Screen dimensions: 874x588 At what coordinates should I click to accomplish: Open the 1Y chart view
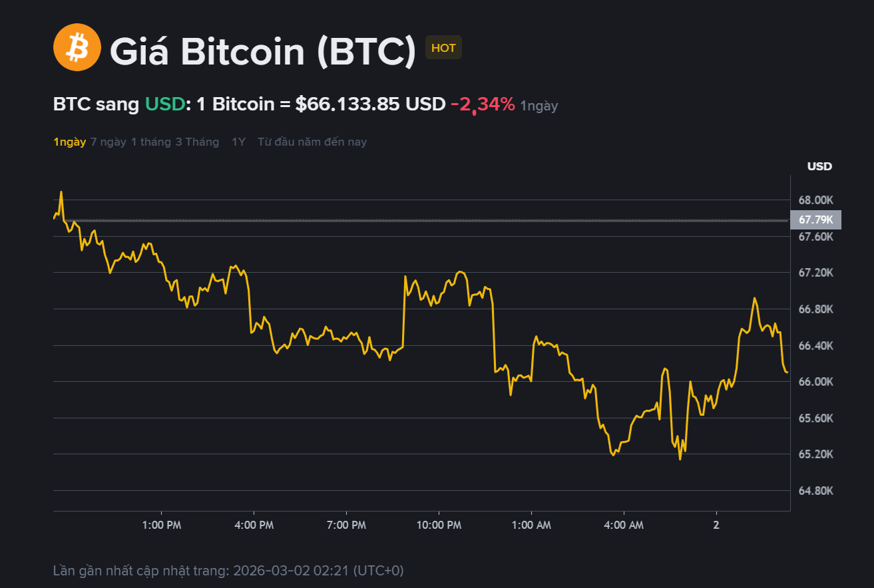(238, 142)
